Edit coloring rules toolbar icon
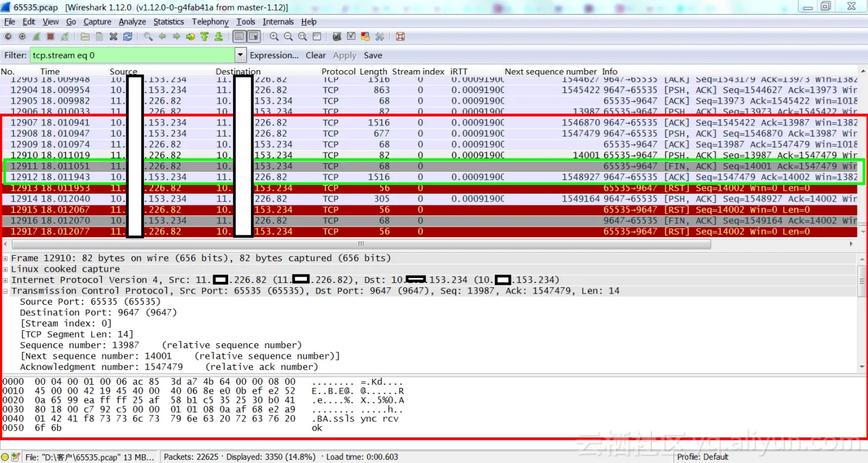The image size is (868, 463). coord(365,37)
